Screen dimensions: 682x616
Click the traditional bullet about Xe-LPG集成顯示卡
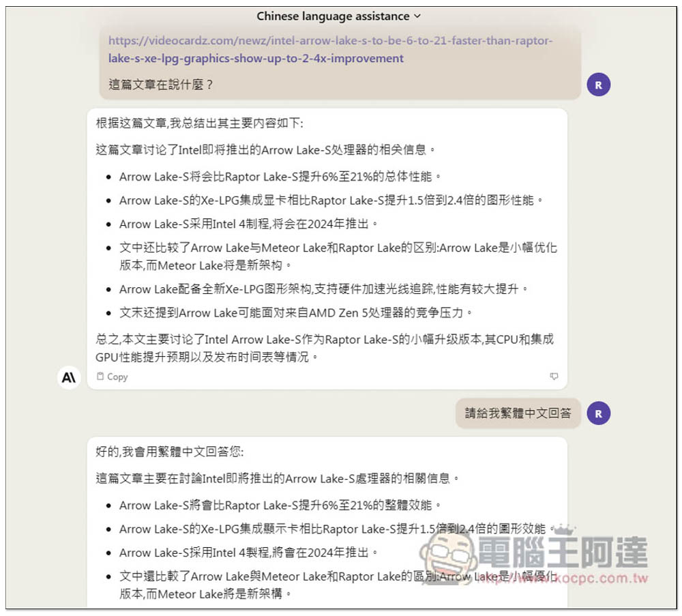[337, 529]
